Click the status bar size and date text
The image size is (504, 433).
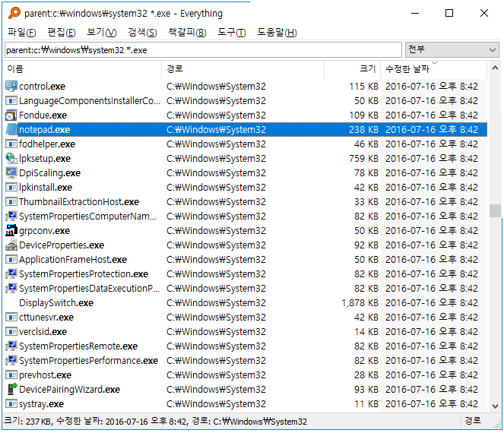(156, 421)
